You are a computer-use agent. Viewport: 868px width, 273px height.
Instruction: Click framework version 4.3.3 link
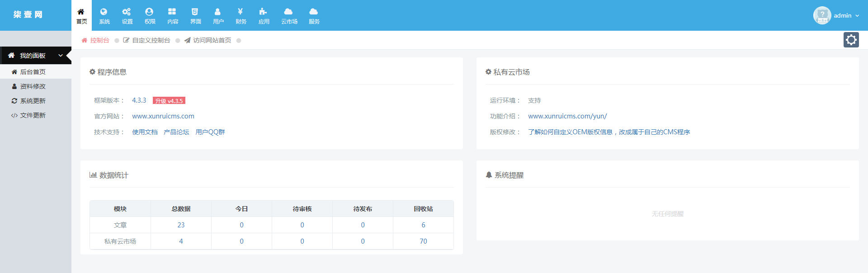coord(139,100)
